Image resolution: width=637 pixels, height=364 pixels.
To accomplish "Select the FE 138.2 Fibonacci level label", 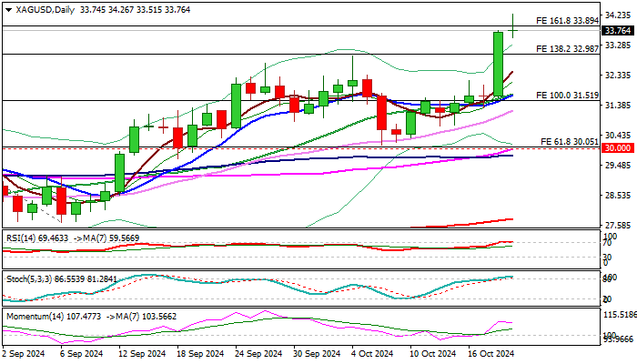I will click(566, 48).
